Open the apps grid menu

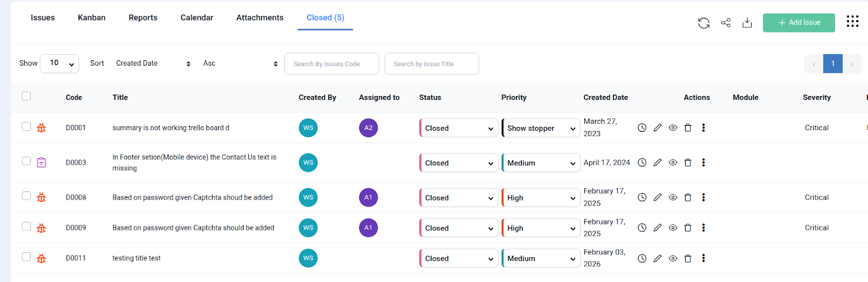(852, 21)
